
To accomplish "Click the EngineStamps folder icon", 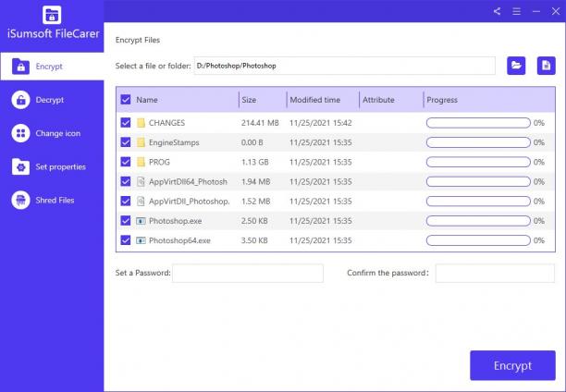I will [x=141, y=142].
